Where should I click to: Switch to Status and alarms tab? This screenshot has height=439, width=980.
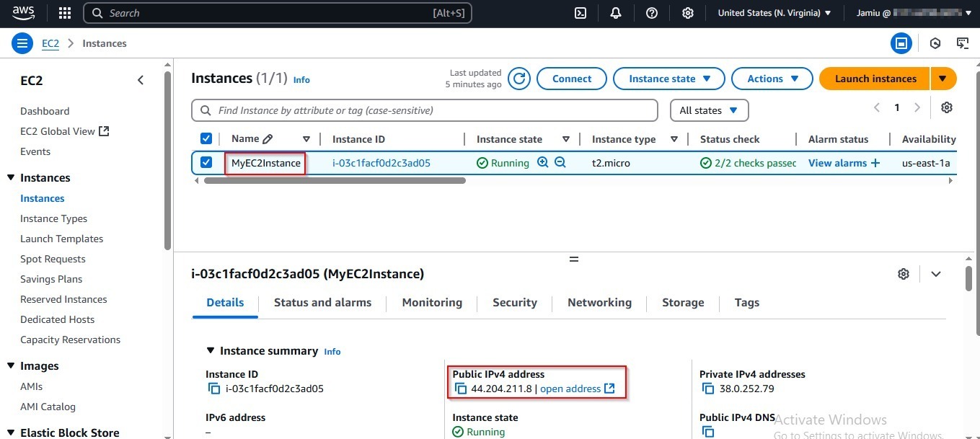322,303
